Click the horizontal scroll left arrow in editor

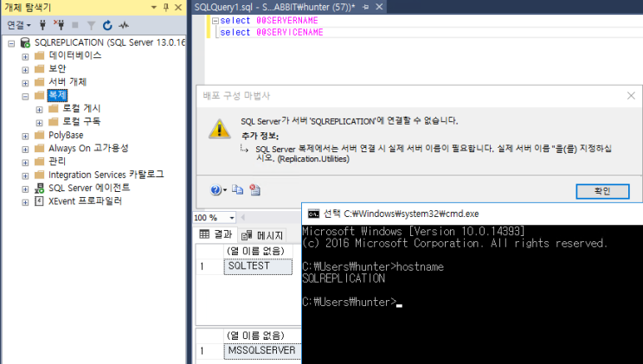click(x=243, y=218)
